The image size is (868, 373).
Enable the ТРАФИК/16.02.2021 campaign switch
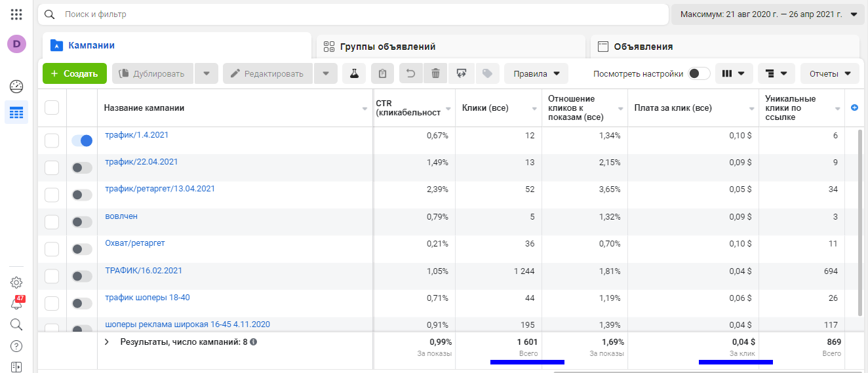[x=82, y=277]
